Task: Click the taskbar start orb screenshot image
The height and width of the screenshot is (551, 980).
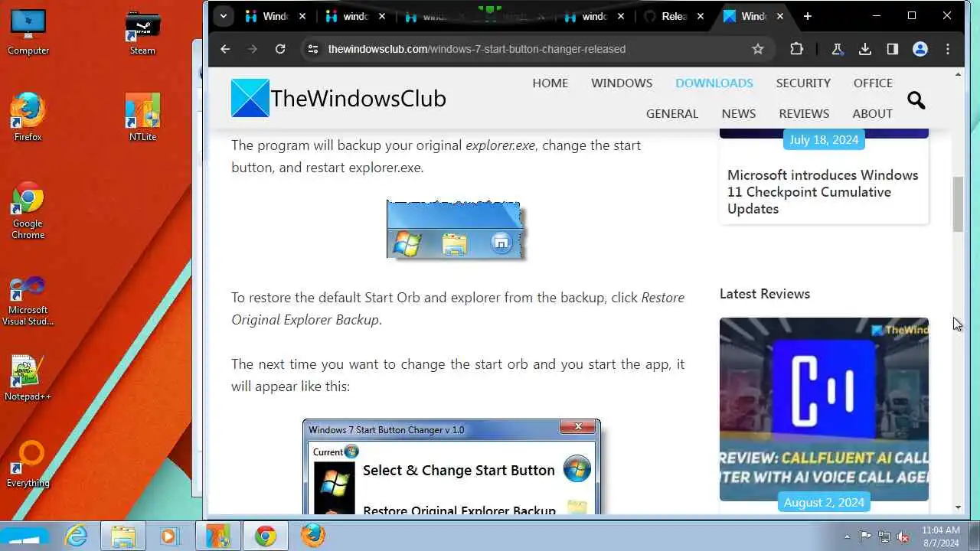Action: pyautogui.click(x=456, y=230)
